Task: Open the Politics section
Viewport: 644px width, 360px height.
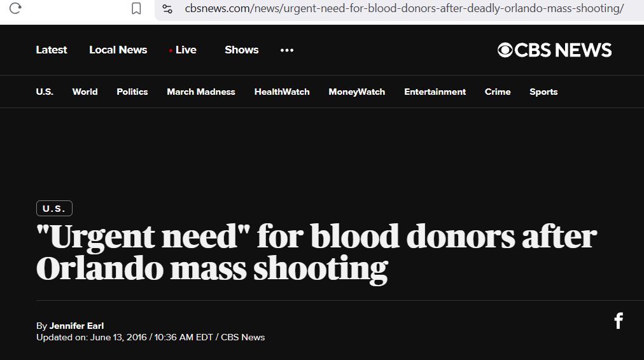Action: [x=132, y=92]
